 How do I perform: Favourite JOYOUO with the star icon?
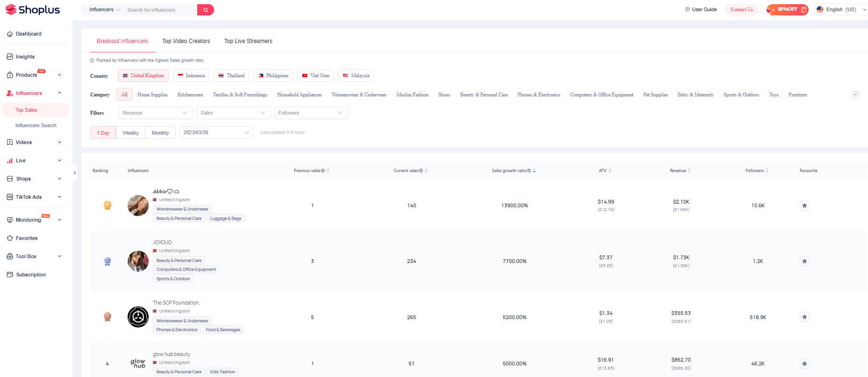[804, 261]
